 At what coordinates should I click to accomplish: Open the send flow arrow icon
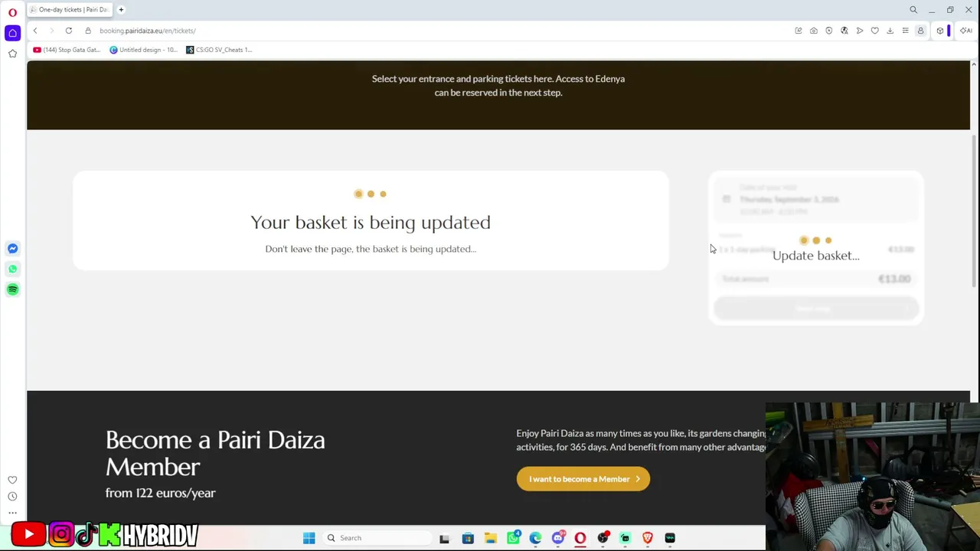coord(860,31)
